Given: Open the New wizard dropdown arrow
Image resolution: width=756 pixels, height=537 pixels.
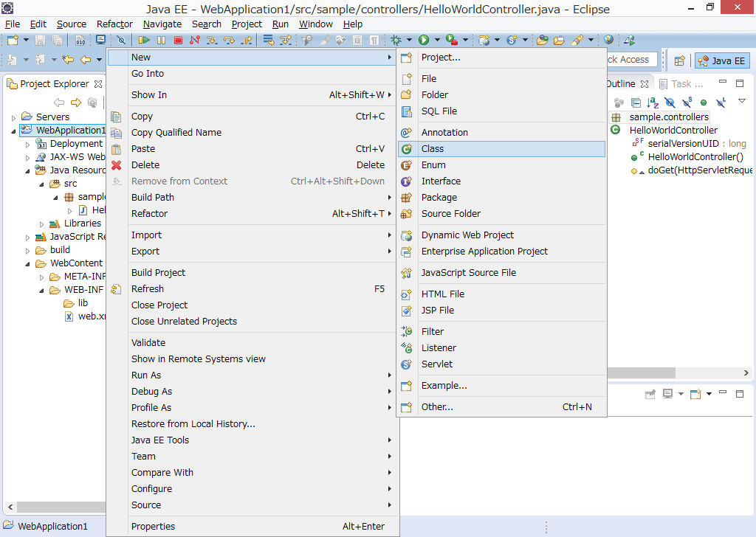Looking at the screenshot, I should pyautogui.click(x=26, y=40).
